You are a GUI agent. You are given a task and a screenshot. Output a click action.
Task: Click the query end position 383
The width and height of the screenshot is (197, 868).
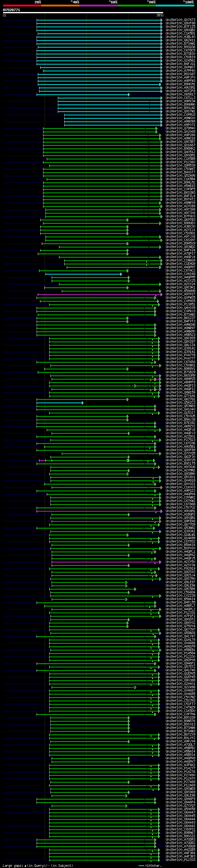click(159, 15)
